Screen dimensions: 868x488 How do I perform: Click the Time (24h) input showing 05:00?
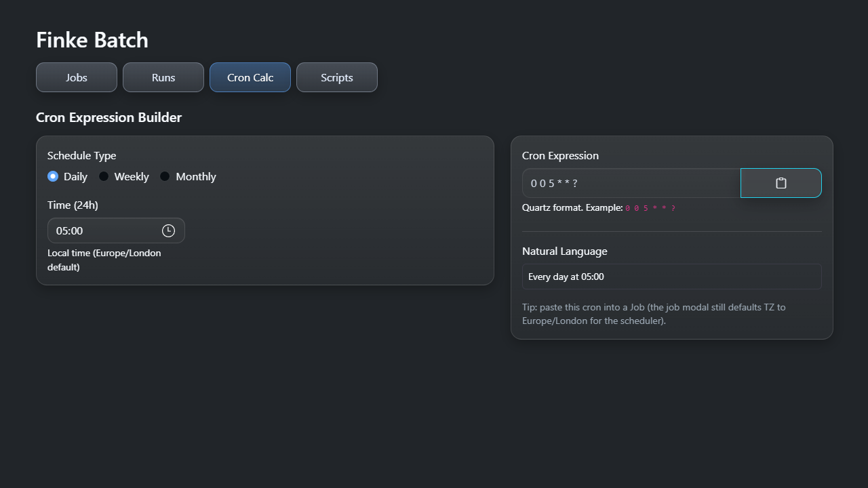(102, 230)
